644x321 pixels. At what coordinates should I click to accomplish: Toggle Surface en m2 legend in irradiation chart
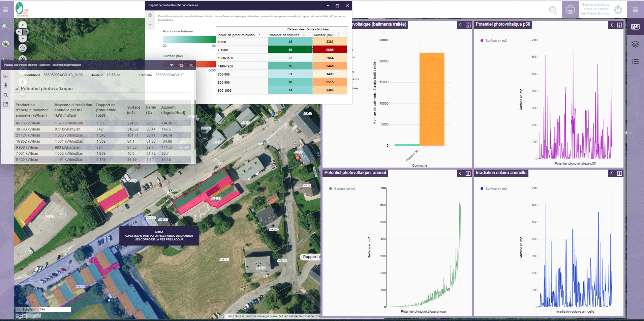point(493,189)
